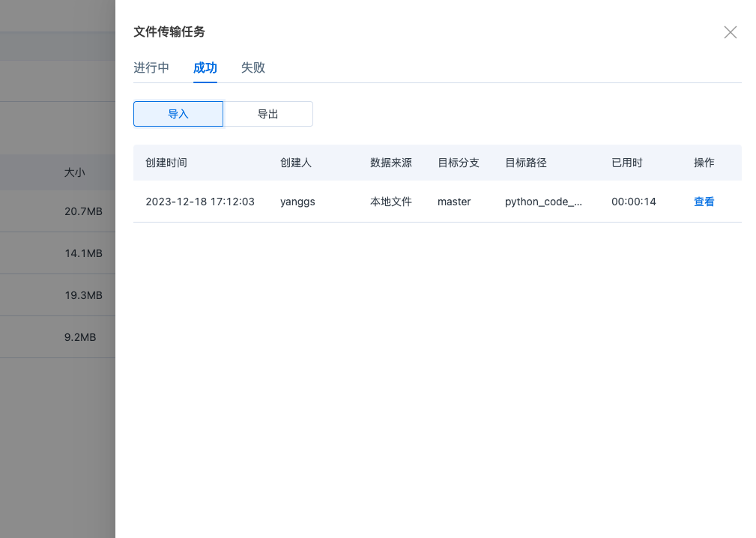Click the 本地文件 data source cell
Viewport: 756px width, 538px height.
click(x=390, y=202)
